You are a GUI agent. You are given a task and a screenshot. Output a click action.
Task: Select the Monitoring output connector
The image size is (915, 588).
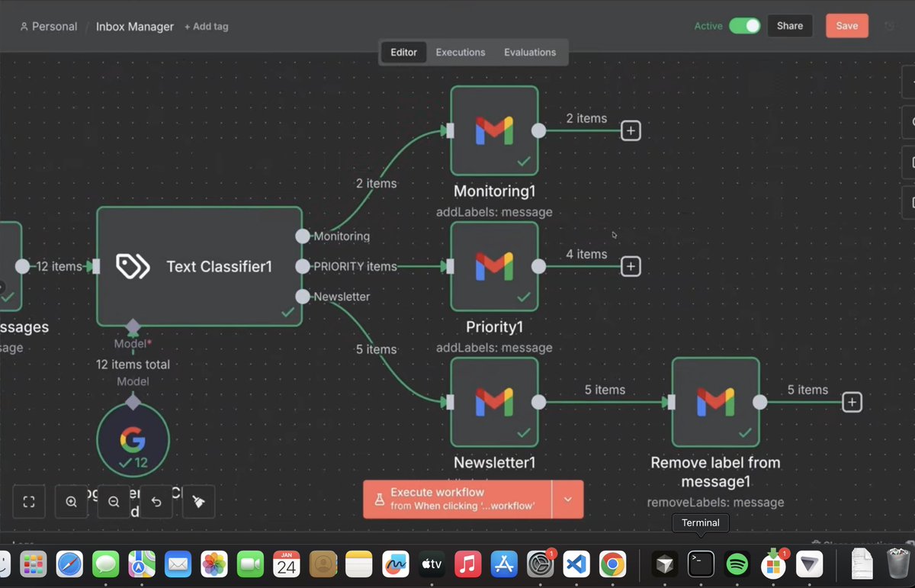point(303,236)
